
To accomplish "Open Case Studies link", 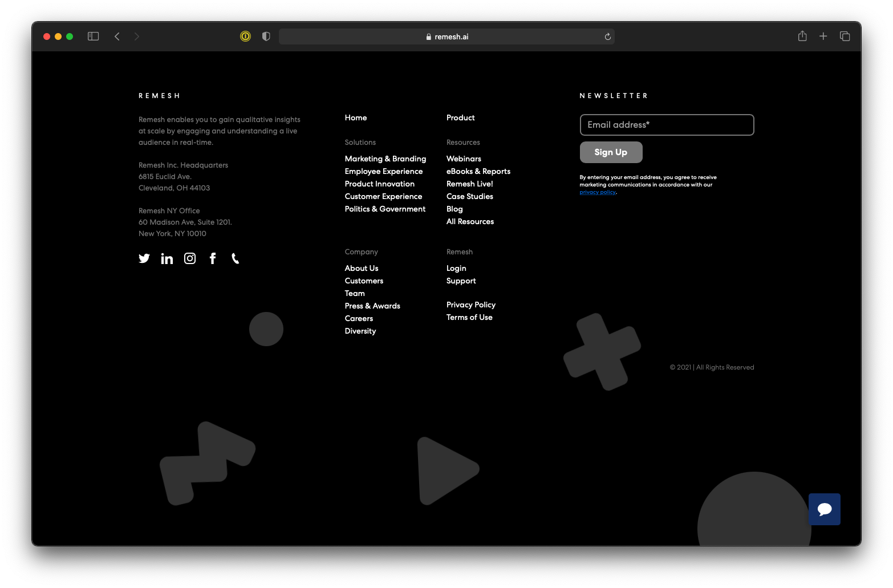I will click(470, 197).
